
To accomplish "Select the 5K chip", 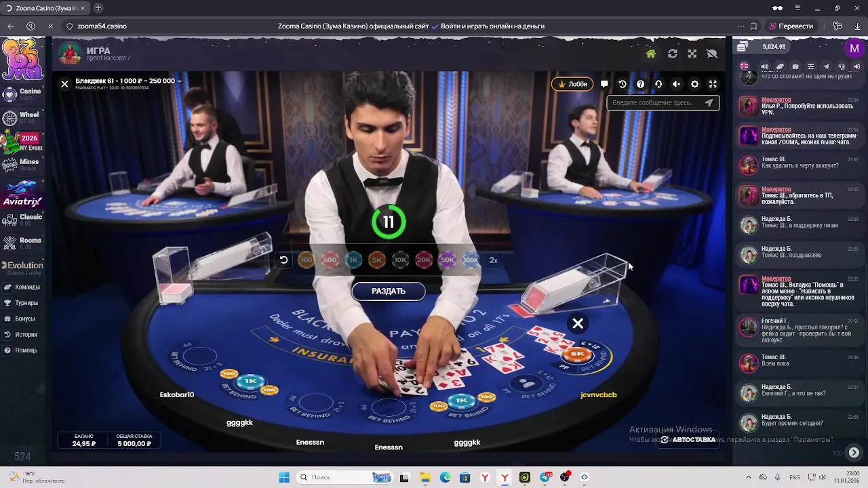I will (x=377, y=260).
